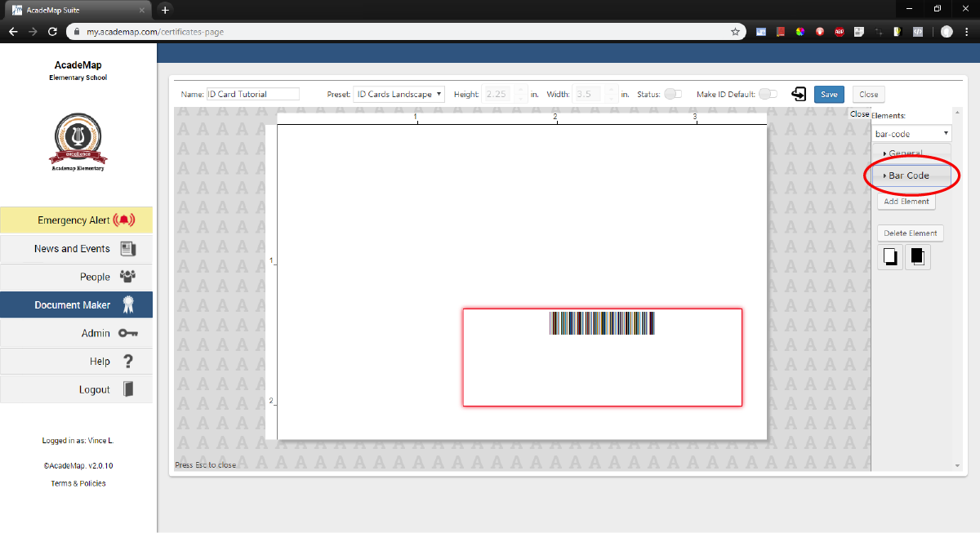Save the ID card design

[829, 94]
